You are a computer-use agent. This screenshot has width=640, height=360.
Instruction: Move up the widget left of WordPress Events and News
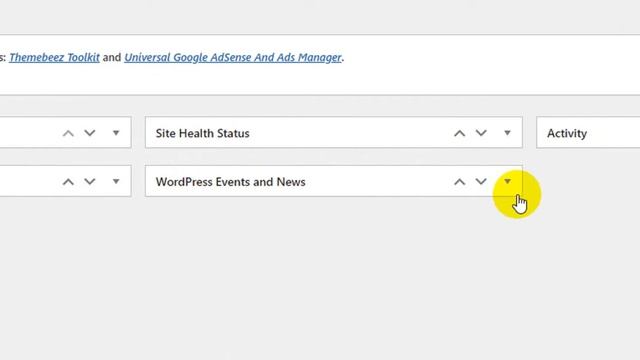pos(68,182)
